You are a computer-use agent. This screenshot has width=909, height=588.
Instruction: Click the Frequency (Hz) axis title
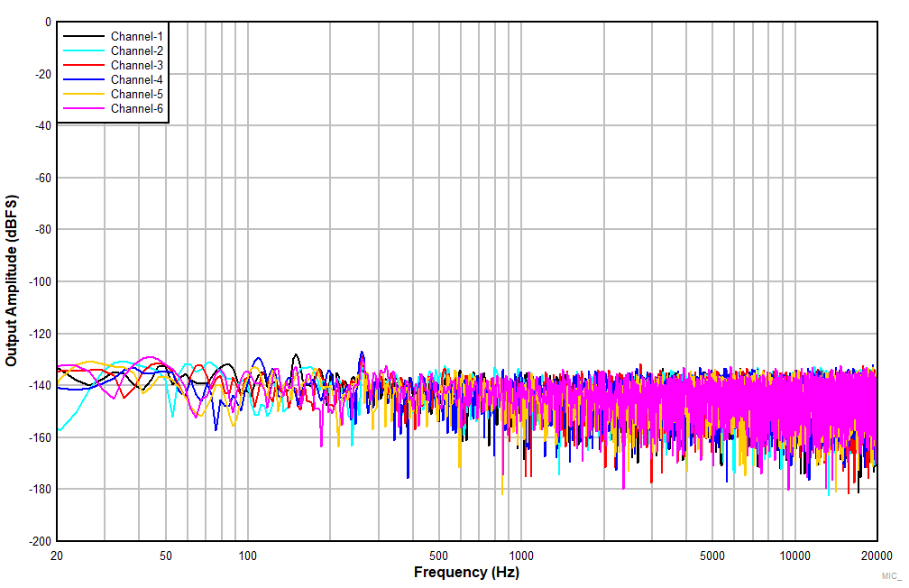tap(465, 571)
